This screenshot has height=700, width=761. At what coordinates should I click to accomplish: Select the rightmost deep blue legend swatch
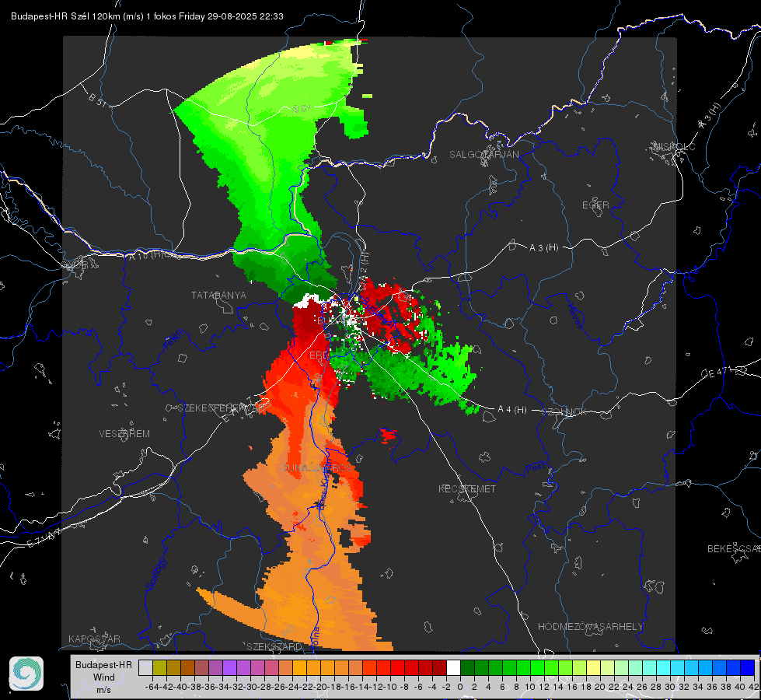pyautogui.click(x=748, y=667)
